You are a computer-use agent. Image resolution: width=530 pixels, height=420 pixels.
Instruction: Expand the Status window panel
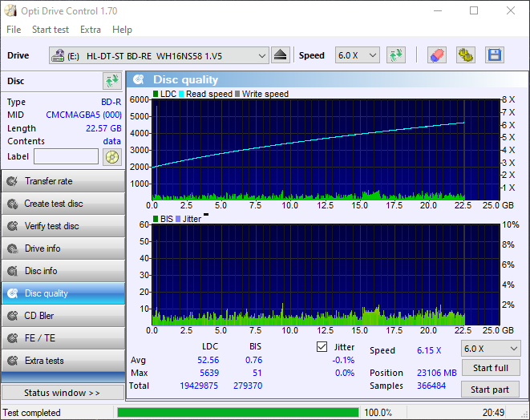pos(63,393)
